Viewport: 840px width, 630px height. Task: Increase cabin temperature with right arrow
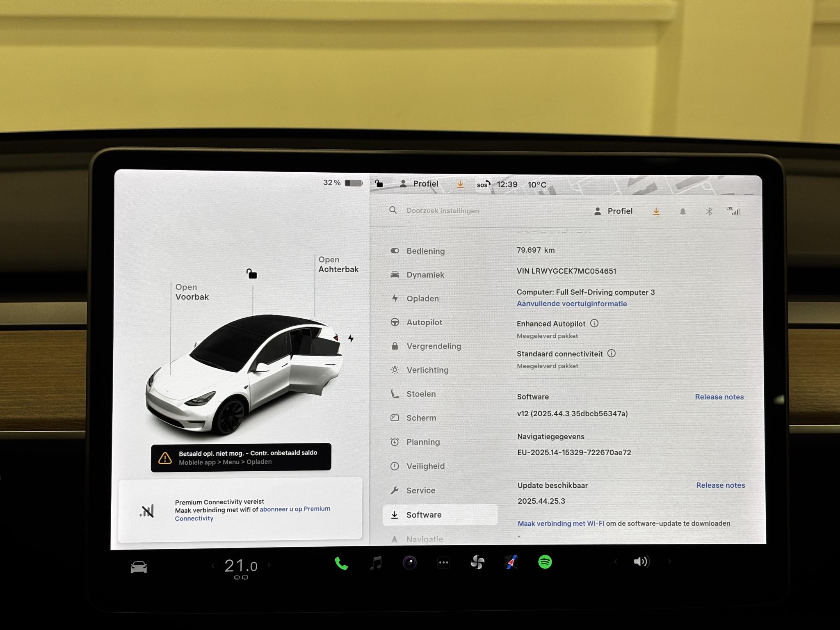(269, 565)
